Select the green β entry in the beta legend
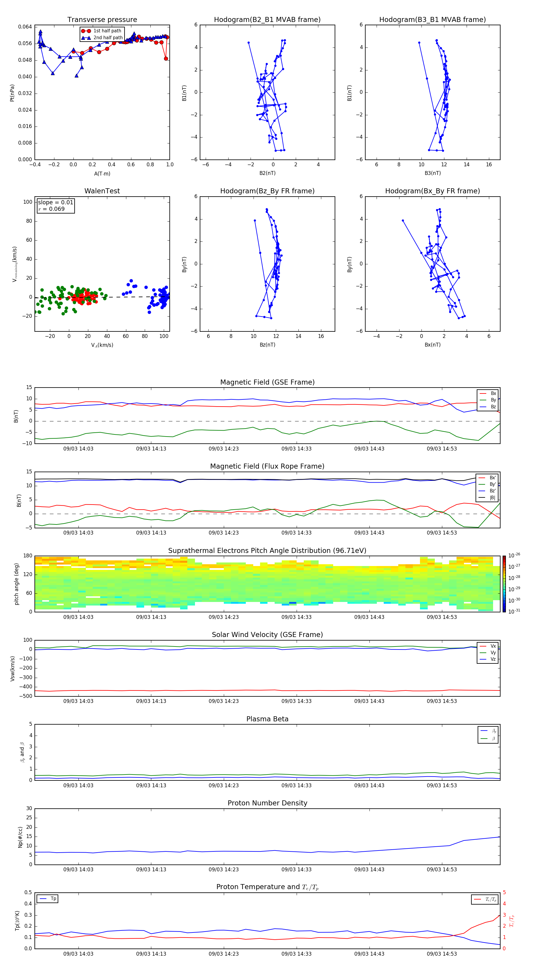This screenshot has height=980, width=535. click(x=488, y=739)
